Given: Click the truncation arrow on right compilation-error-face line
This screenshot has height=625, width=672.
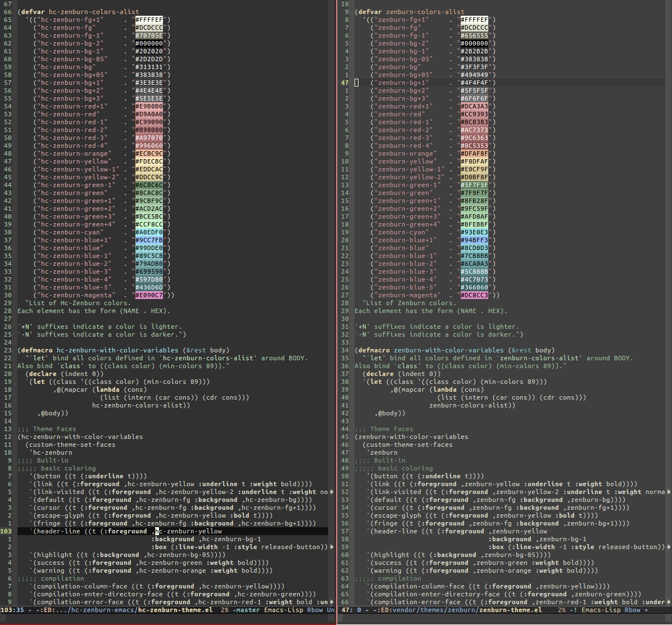Looking at the screenshot, I should point(669,603).
